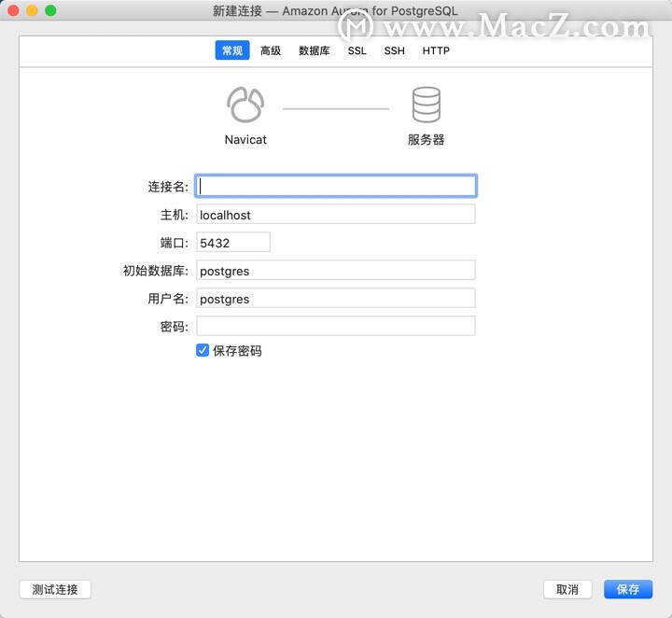This screenshot has height=618, width=672.
Task: Click the 端口: label
Action: pyautogui.click(x=174, y=243)
